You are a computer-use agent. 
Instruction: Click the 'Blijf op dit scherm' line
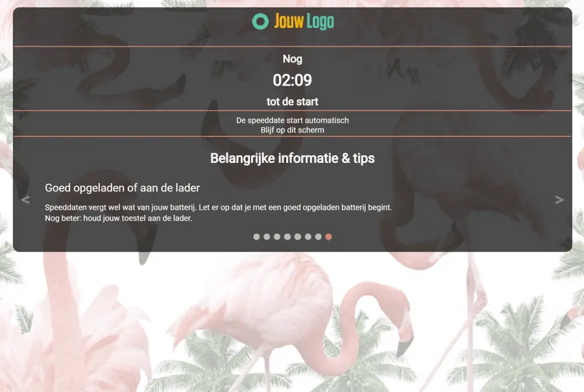click(x=293, y=130)
